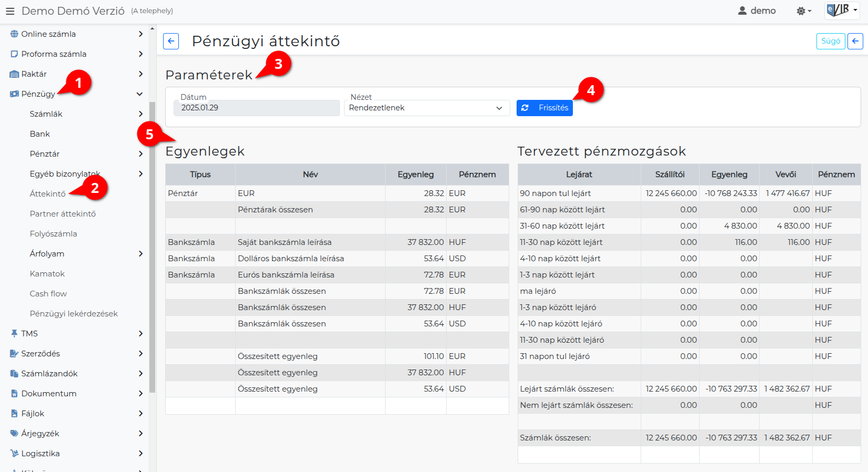This screenshot has width=868, height=472.
Task: Open the Nézet dropdown list
Action: pyautogui.click(x=427, y=108)
